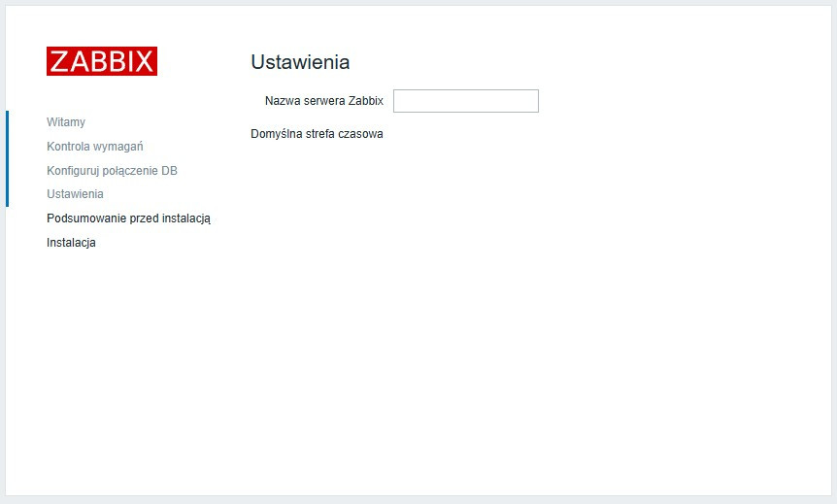Select Konfiguruj połączenie DB in sidebar
837x504 pixels.
click(x=112, y=171)
